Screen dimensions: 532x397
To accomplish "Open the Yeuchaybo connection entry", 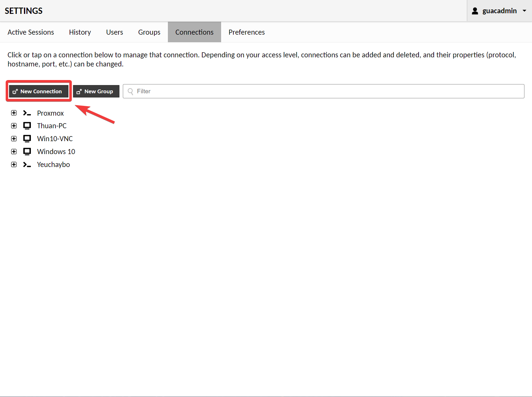I will tap(53, 164).
